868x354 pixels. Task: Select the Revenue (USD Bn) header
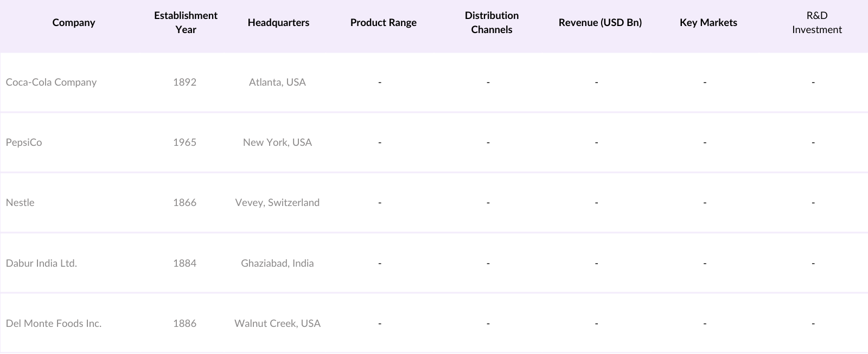(x=600, y=23)
